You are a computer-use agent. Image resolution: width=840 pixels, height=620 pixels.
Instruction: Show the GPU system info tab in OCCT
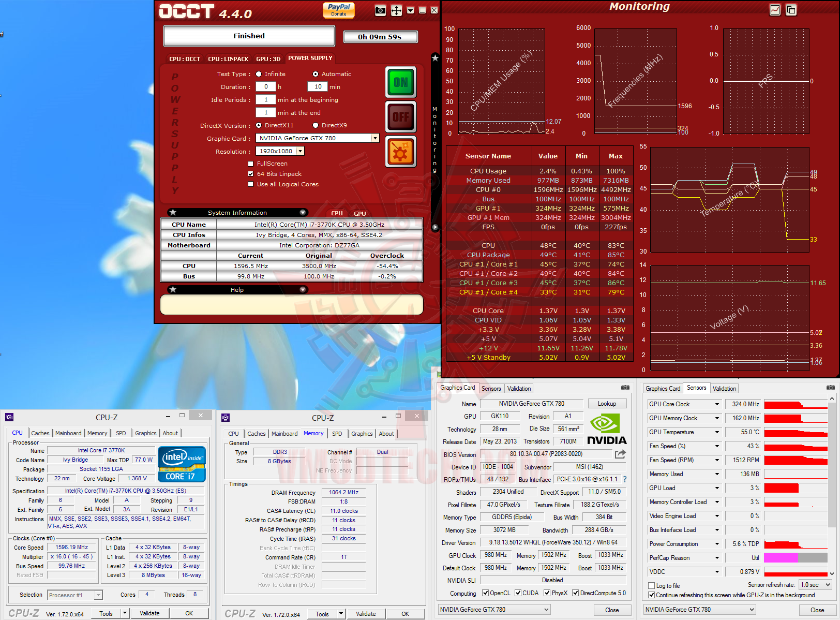click(x=360, y=213)
